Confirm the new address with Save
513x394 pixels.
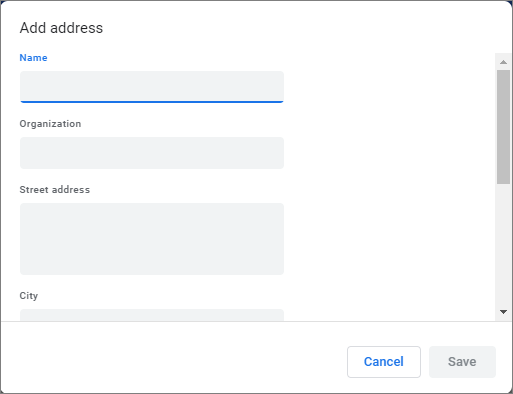462,362
